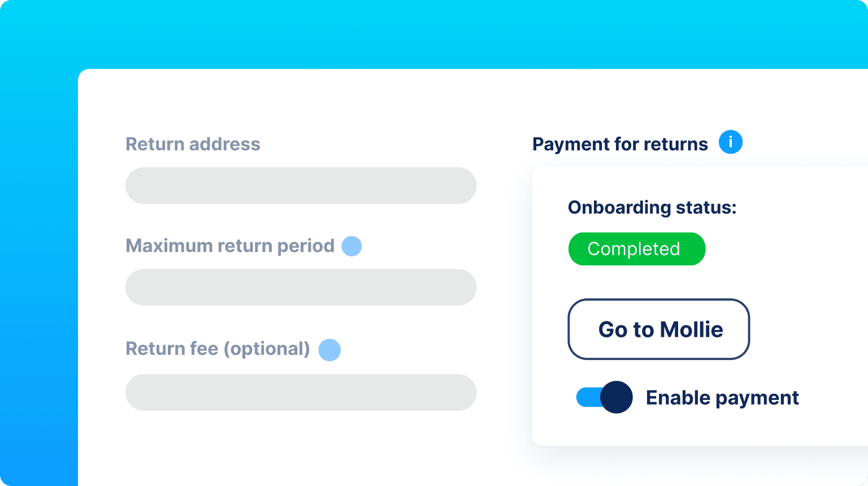Click the blue track of the payment switch
Viewport: 868px width, 486px height.
(589, 397)
